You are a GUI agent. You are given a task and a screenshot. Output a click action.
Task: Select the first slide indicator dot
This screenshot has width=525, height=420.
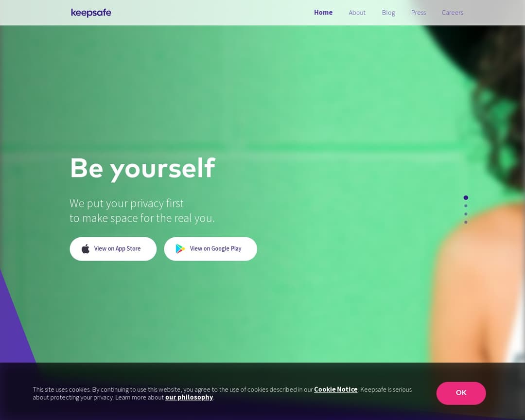[466, 198]
